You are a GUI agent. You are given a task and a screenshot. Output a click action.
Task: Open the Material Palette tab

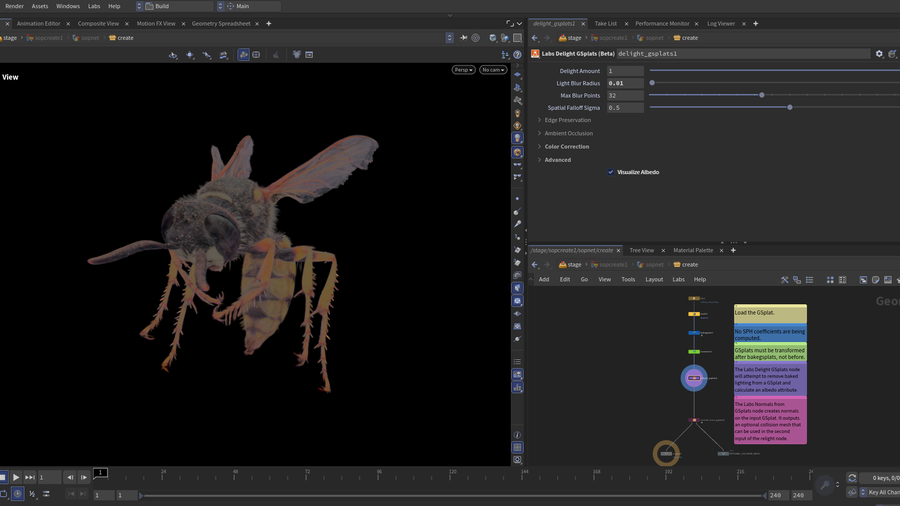[x=693, y=250]
